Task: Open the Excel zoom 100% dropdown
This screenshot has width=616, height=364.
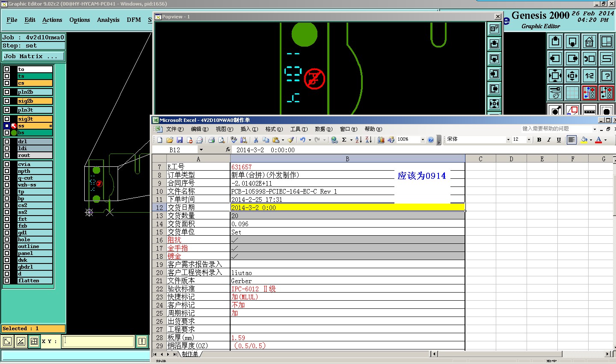Action: click(423, 140)
